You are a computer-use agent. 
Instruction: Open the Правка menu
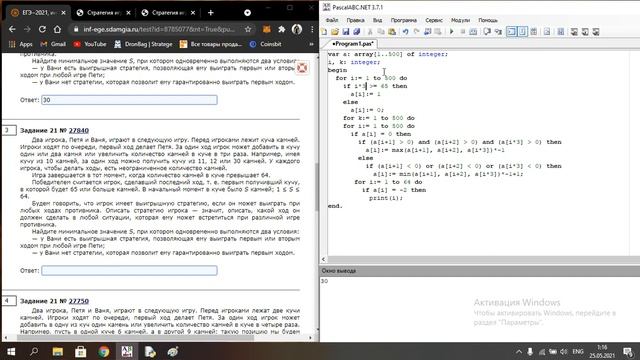[355, 20]
